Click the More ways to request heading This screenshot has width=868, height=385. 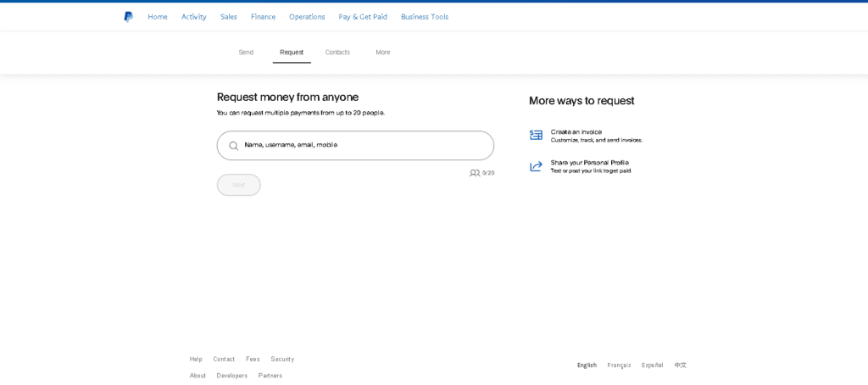[x=581, y=101]
